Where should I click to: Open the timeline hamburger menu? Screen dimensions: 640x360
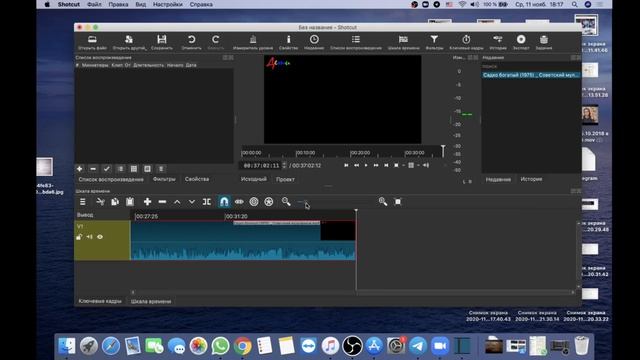click(82, 202)
